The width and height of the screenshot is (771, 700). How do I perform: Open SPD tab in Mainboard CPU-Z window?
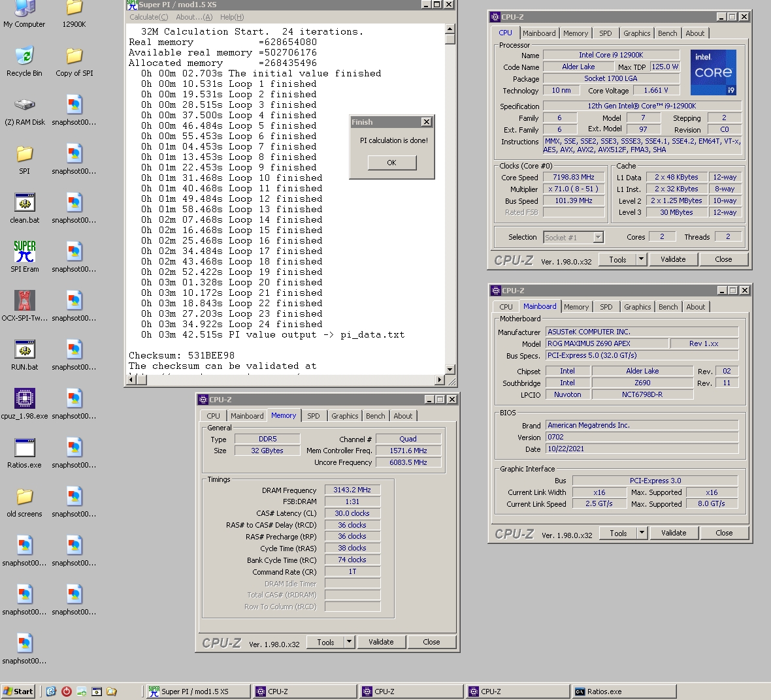pos(606,307)
